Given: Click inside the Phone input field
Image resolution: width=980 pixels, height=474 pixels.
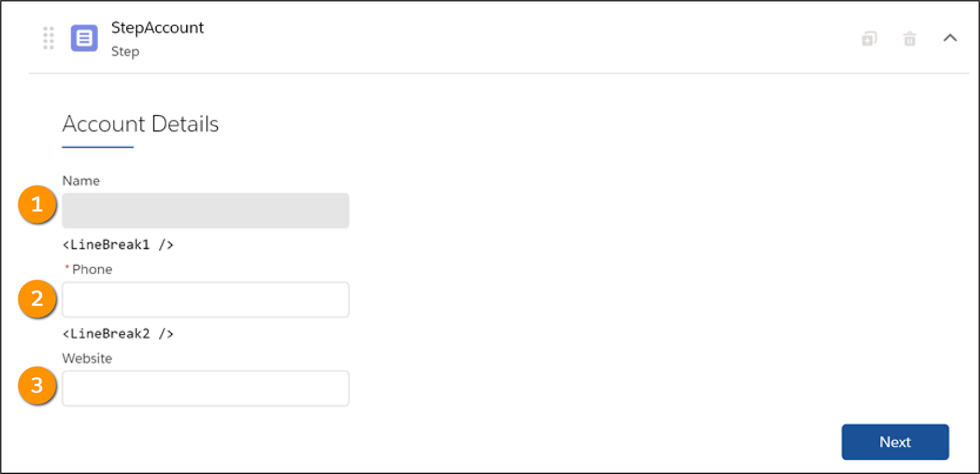Looking at the screenshot, I should [x=205, y=299].
